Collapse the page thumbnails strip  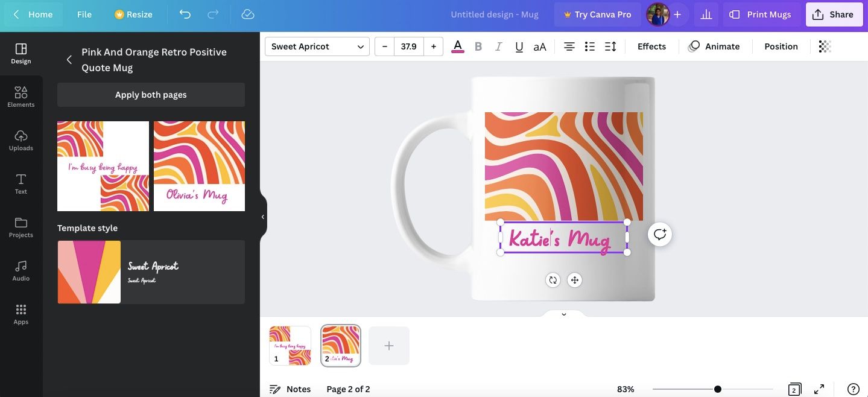pos(563,314)
